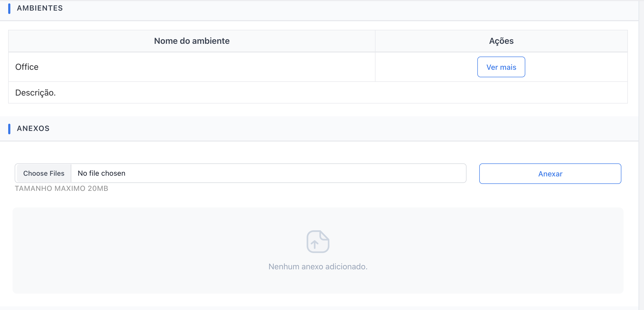Click blue accent bar beside ANEXOS
The width and height of the screenshot is (644, 310).
pyautogui.click(x=9, y=129)
